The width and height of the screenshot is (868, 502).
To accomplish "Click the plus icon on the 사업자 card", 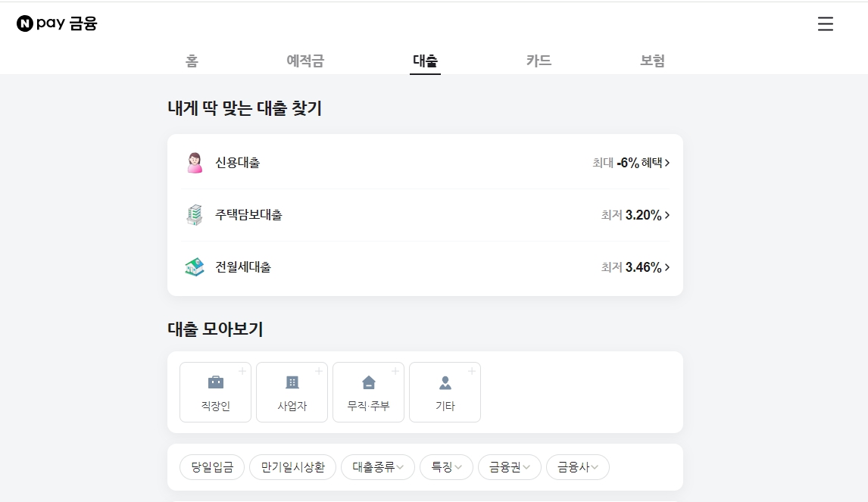I will click(x=320, y=371).
